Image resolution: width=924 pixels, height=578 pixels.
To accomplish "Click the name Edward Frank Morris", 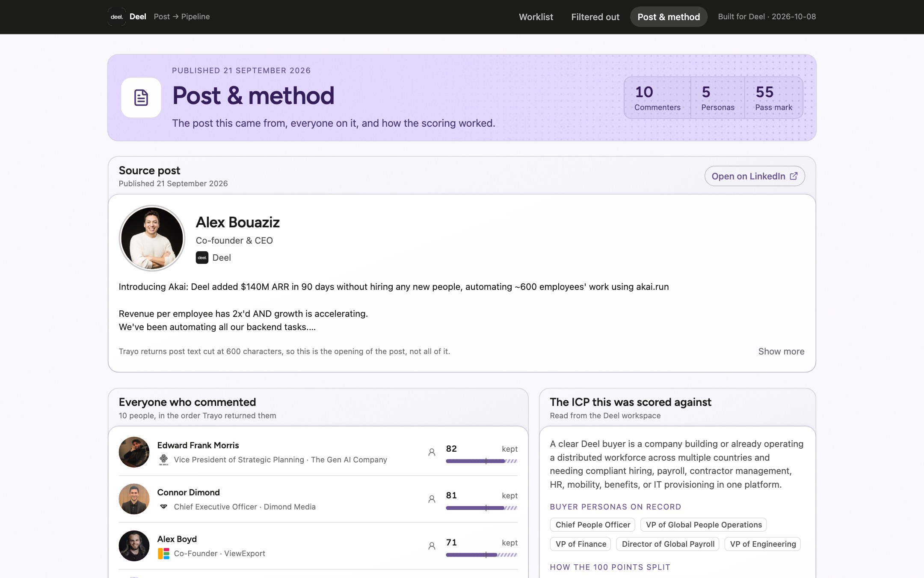I will [x=198, y=445].
